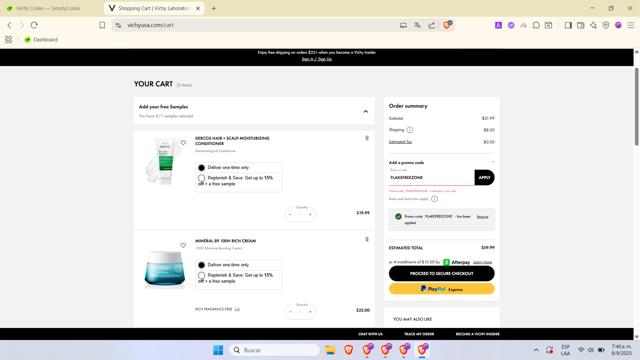This screenshot has width=640, height=360.
Task: Click Proceed to Secure Checkout
Action: pyautogui.click(x=442, y=273)
